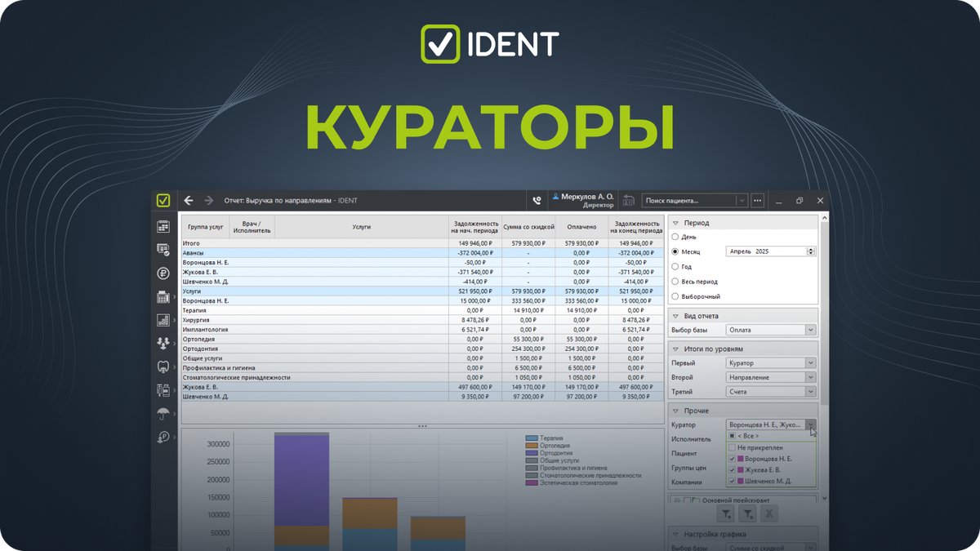
Task: Close the Куратор dropdown via its arrow
Action: click(x=810, y=424)
